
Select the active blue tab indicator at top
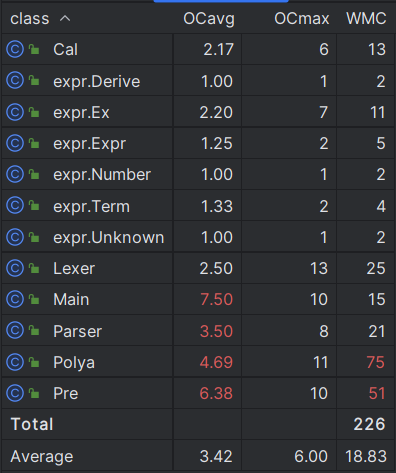221,1
